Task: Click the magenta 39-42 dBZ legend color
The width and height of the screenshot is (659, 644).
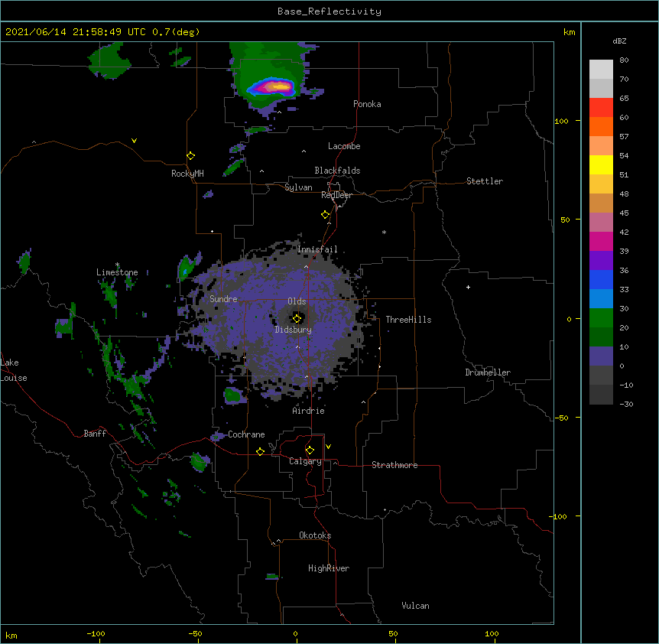Action: click(x=601, y=241)
